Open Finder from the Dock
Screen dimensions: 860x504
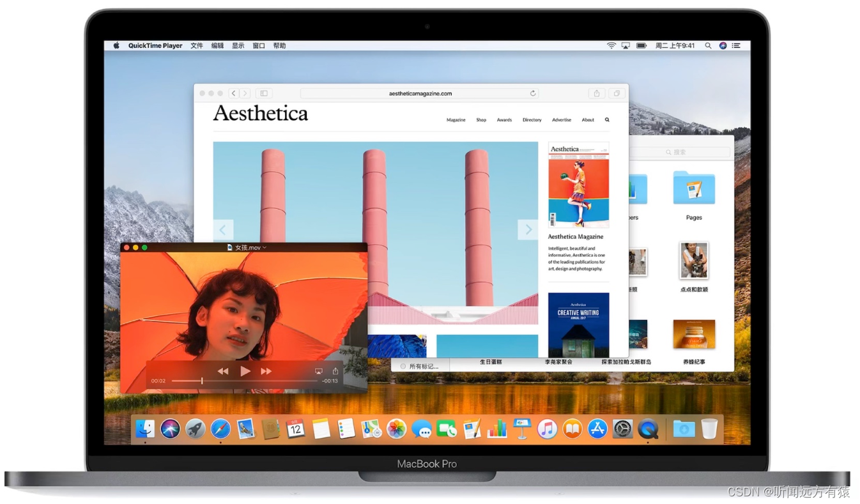[x=145, y=428]
